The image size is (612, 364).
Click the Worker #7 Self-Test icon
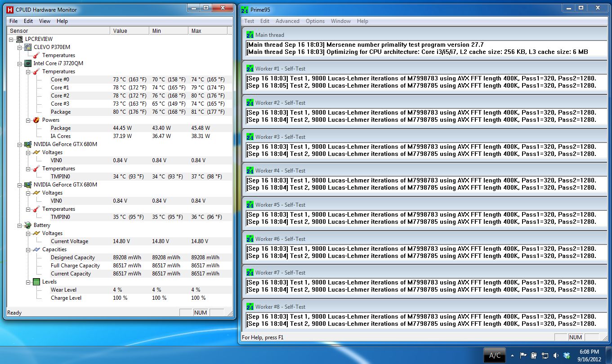click(x=250, y=272)
